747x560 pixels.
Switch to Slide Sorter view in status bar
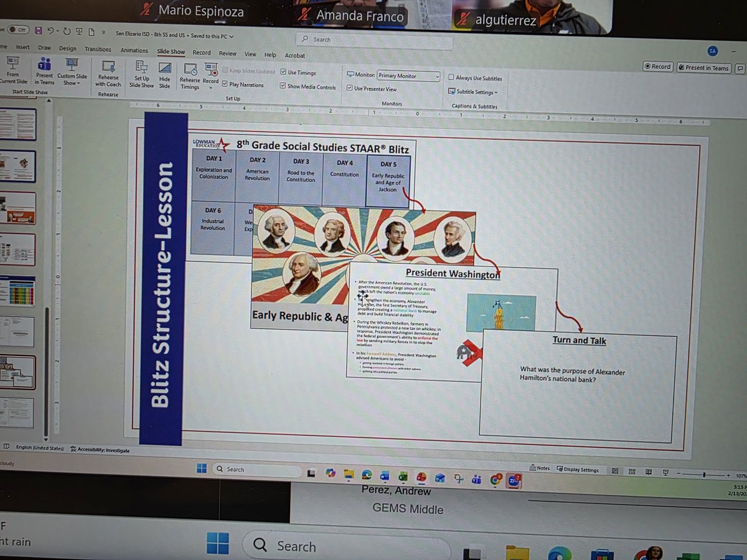coord(632,472)
